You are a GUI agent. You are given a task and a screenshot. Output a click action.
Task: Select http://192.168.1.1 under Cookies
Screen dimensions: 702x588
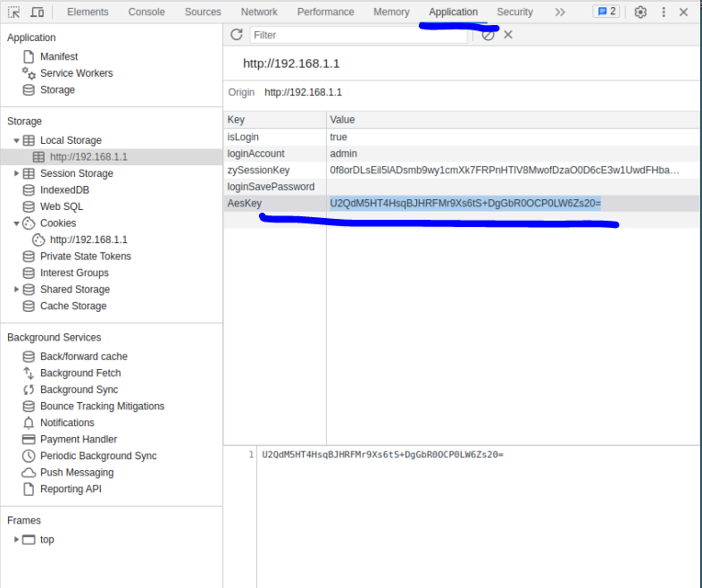pos(88,239)
